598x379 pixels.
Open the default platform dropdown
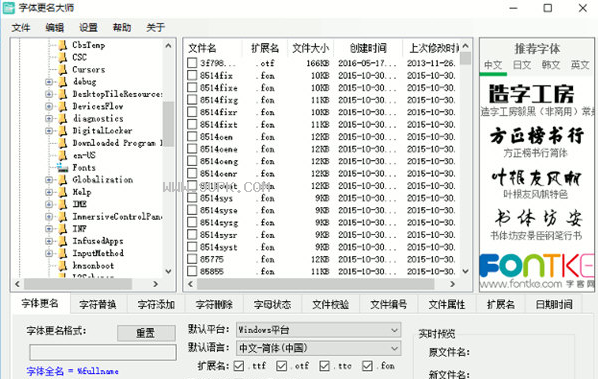pyautogui.click(x=318, y=330)
